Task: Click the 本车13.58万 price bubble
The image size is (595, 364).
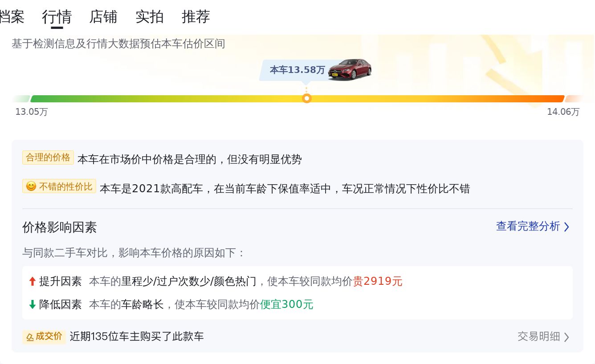Action: click(x=297, y=70)
